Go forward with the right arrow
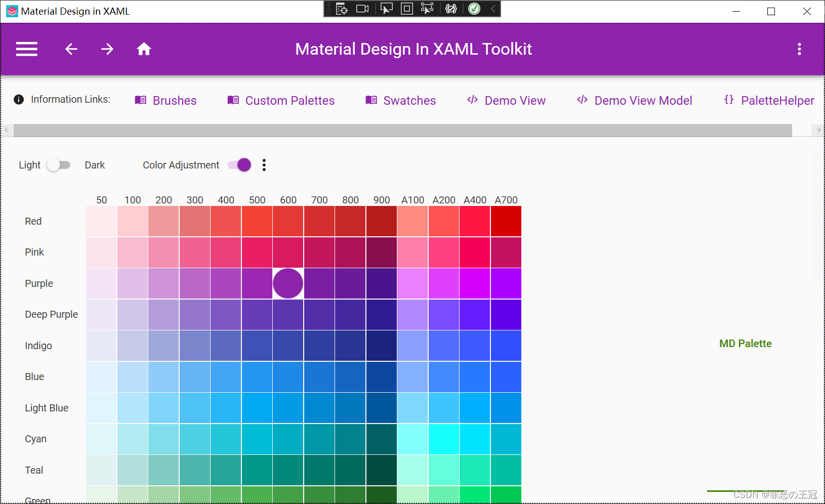This screenshot has width=825, height=504. 107,49
